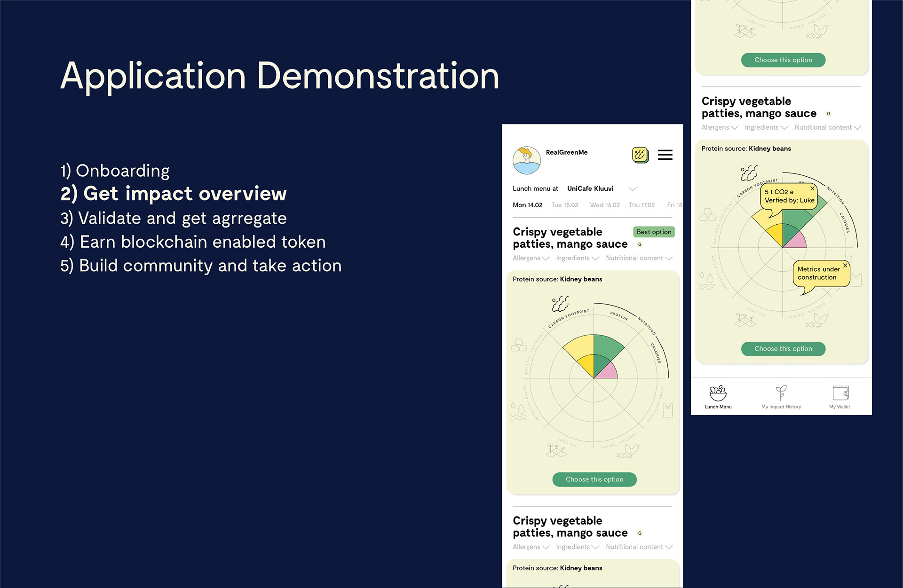Open the hamburger menu

(x=665, y=155)
